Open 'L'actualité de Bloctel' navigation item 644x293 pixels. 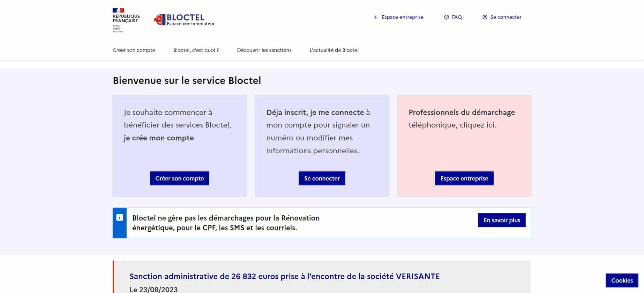[x=333, y=50]
